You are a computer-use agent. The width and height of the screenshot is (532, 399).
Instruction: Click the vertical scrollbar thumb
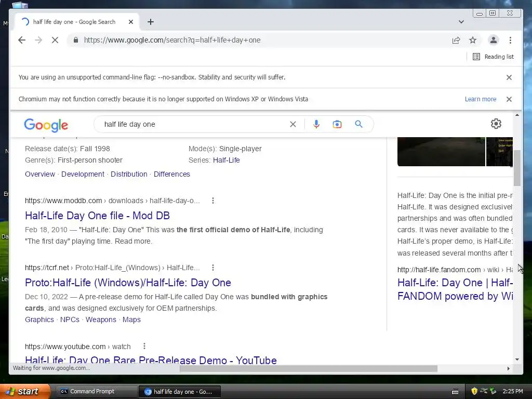pyautogui.click(x=517, y=168)
